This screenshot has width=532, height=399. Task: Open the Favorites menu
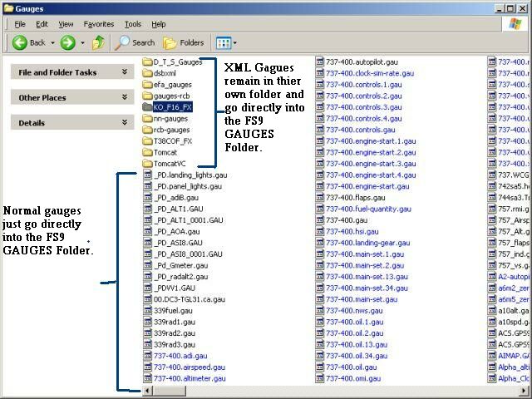99,24
